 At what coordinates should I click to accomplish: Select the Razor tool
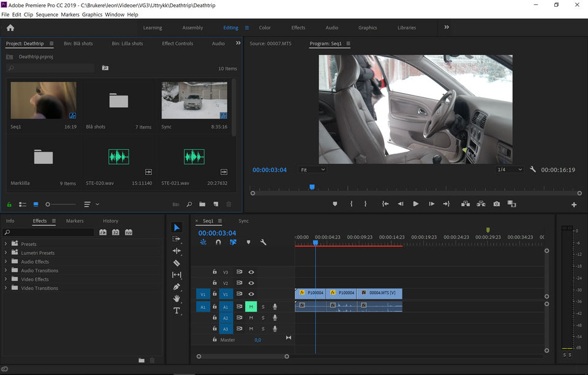click(x=177, y=263)
